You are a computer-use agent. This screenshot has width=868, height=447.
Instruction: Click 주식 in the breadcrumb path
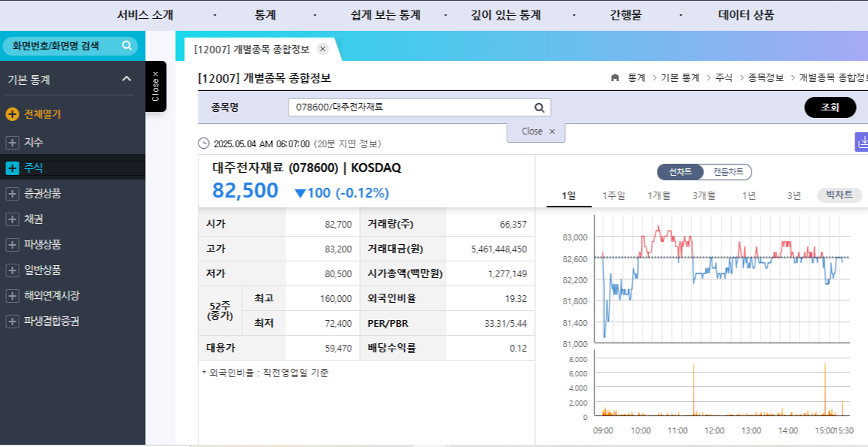tap(724, 78)
